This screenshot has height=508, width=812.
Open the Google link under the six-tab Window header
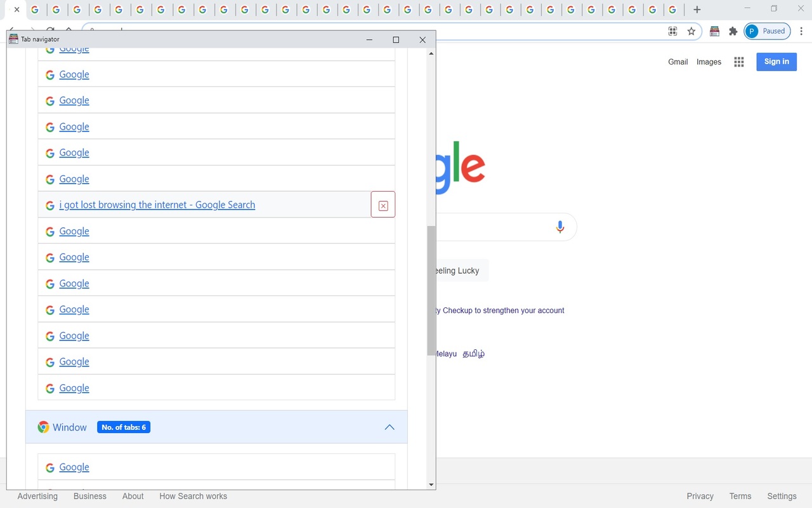74,467
